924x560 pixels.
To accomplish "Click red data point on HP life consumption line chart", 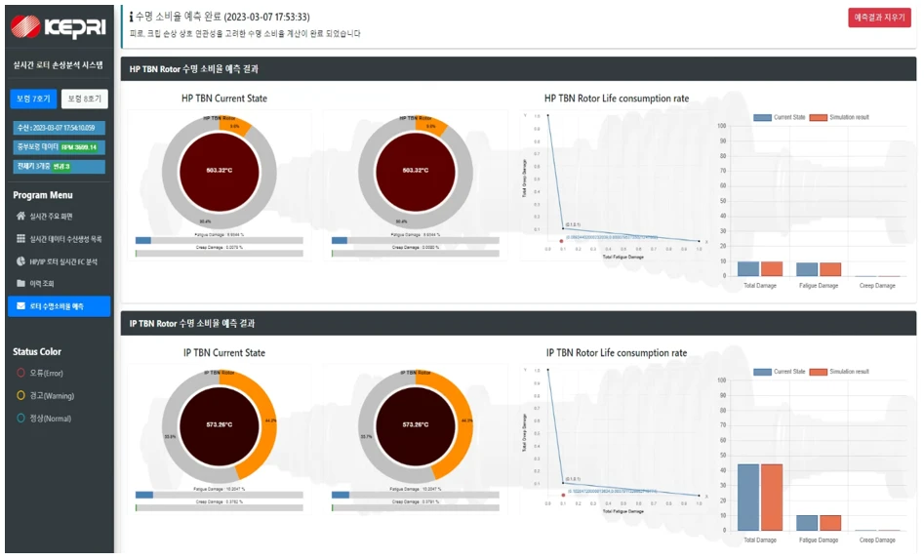I will pyautogui.click(x=561, y=241).
